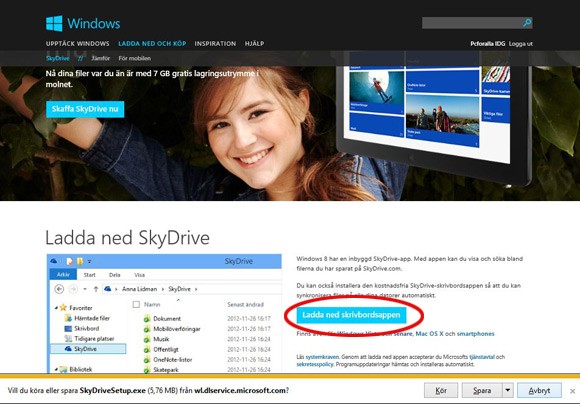Click the Explorer forward arrow button
Viewport: 580px width, 404px height.
tap(73, 289)
